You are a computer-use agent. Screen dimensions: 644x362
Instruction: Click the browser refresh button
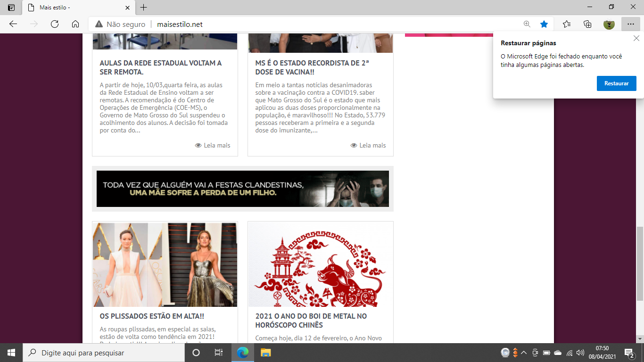(x=55, y=24)
